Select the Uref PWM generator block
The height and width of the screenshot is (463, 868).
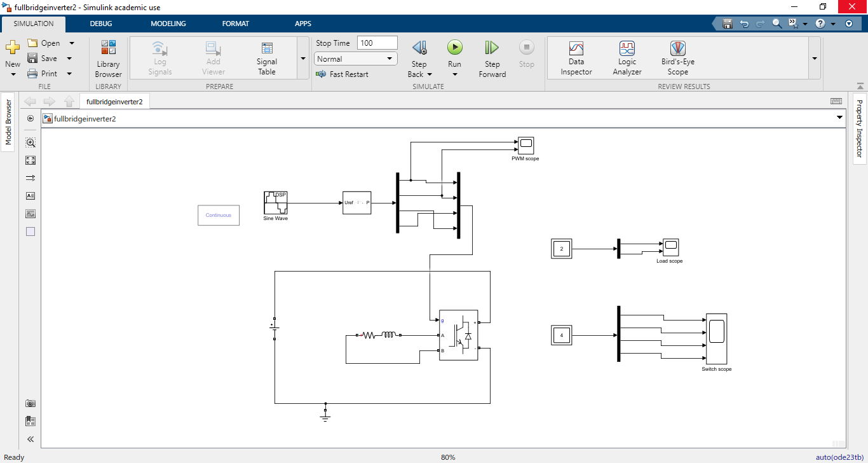click(357, 203)
